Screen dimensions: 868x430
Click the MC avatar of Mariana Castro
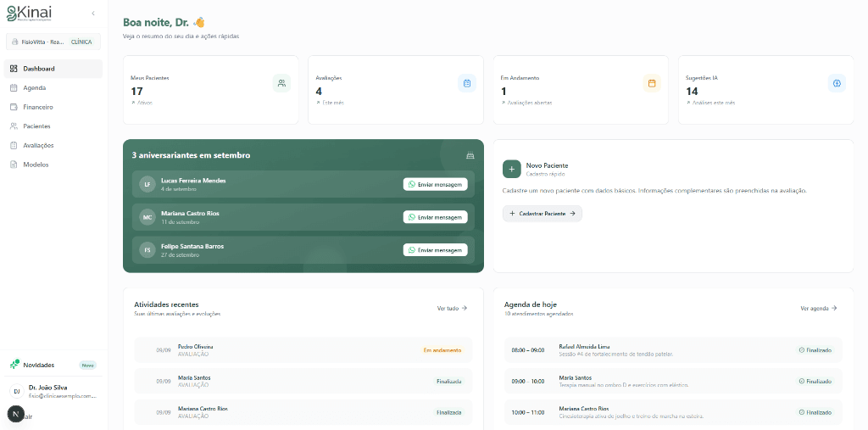pos(147,217)
